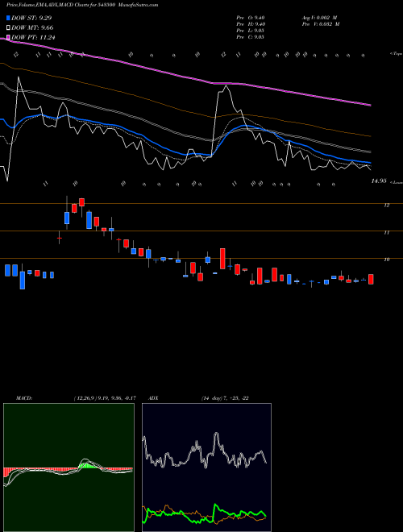Screen dimensions: 403x532
Task: Click the magenta DOW PT legend swatch
Action: point(9,38)
